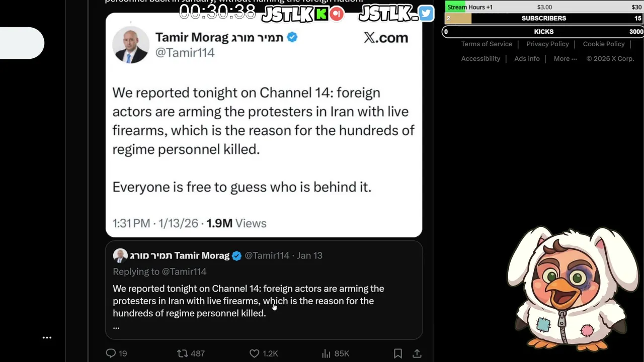Expand the truncated quoted post via the ellipsis
644x362 pixels.
[116, 327]
